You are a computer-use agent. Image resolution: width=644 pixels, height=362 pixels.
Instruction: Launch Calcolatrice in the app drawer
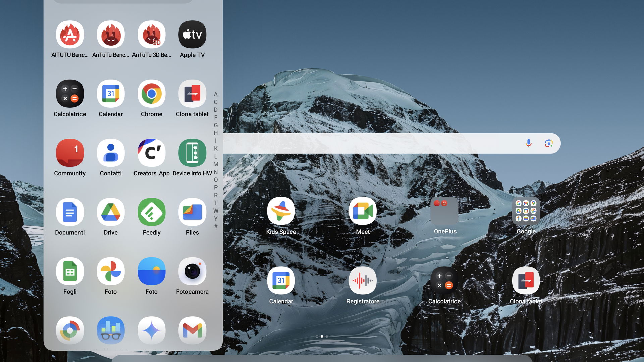point(70,94)
